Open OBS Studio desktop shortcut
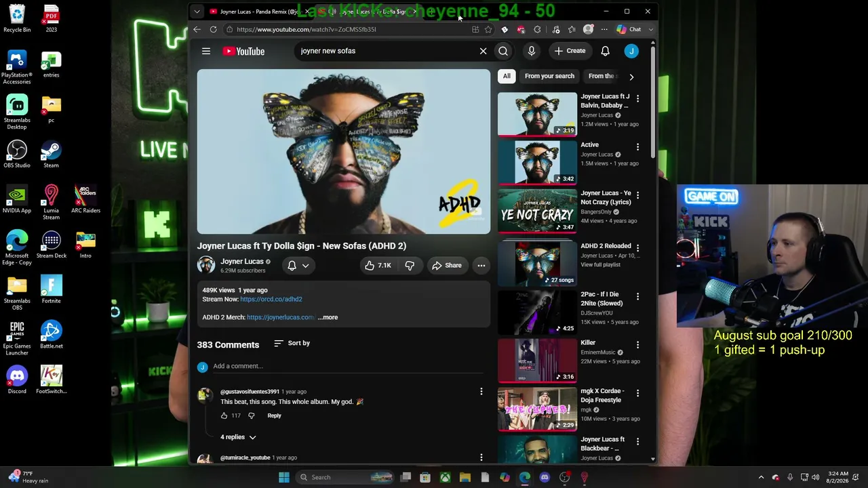This screenshot has width=868, height=488. coord(17,155)
